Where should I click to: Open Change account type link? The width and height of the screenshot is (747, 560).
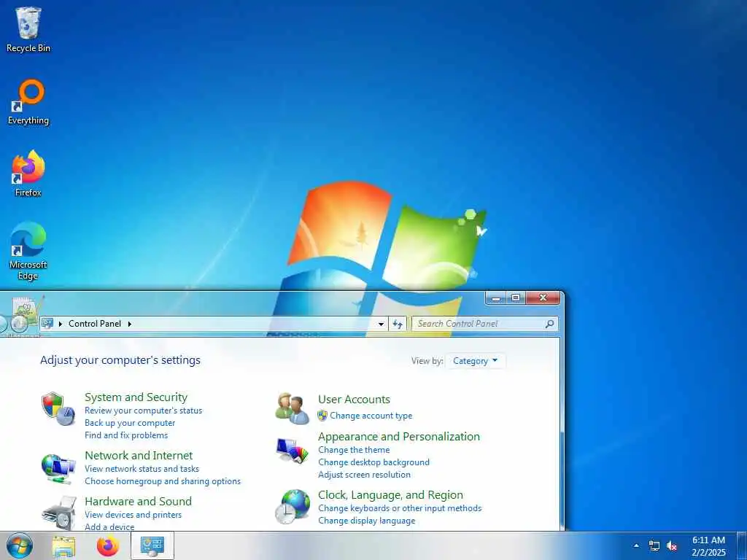(x=371, y=416)
